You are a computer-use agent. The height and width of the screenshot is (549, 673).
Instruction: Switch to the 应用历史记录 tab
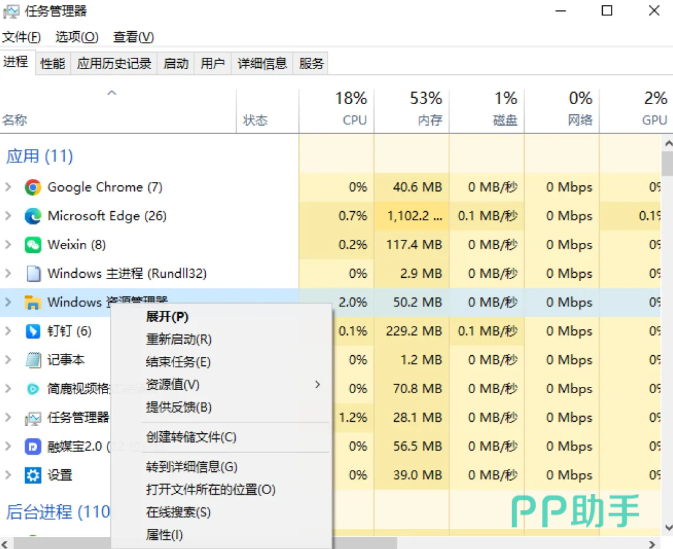coord(114,64)
